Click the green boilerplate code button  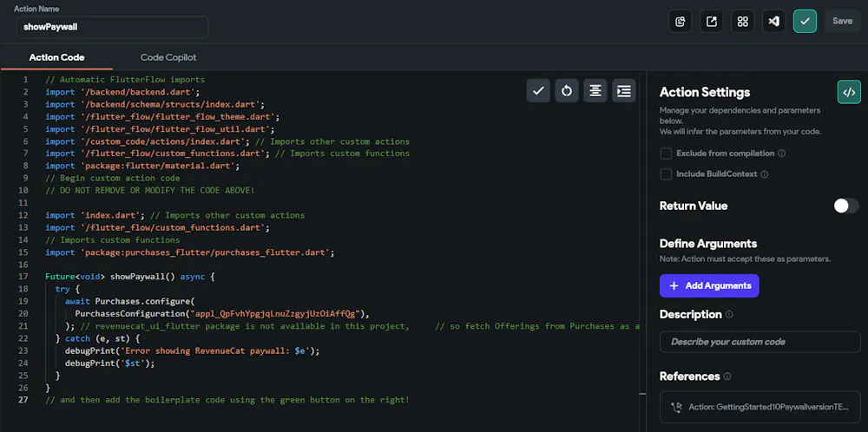[848, 92]
